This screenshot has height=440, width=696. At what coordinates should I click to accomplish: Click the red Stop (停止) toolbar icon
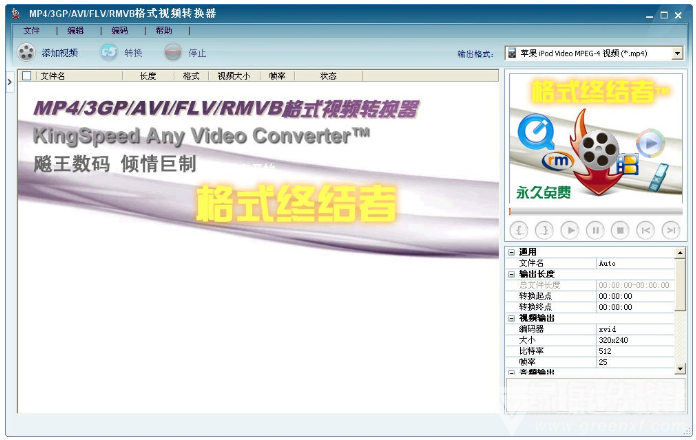[x=173, y=52]
